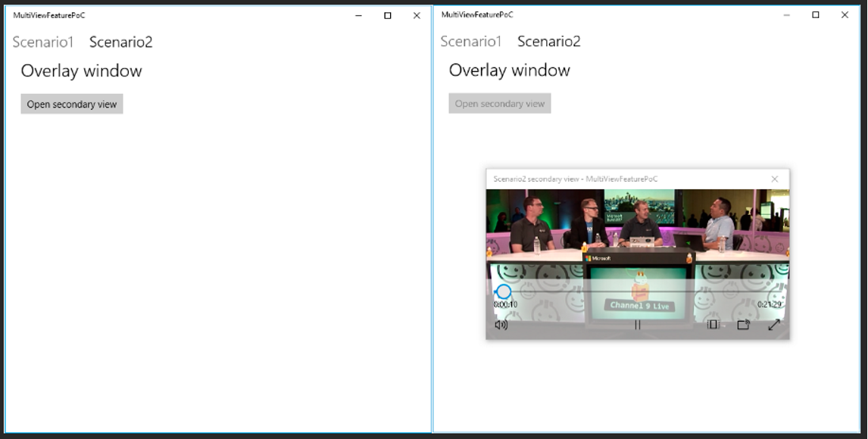Cast the video to an external device
The image size is (868, 439).
744,325
